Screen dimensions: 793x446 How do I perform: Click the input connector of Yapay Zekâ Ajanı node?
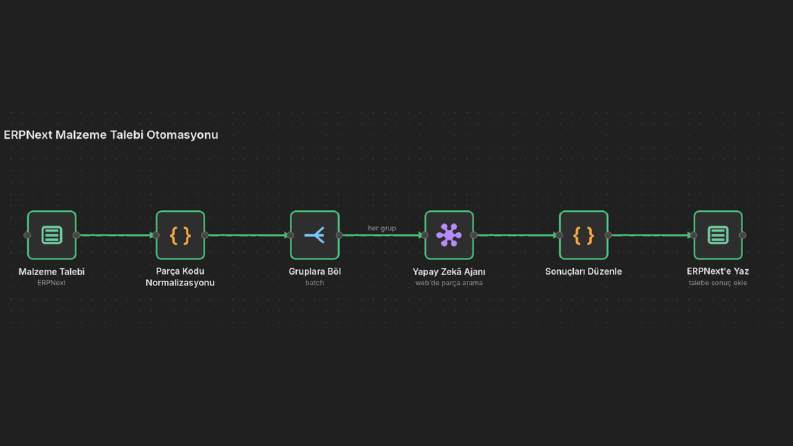coord(425,235)
